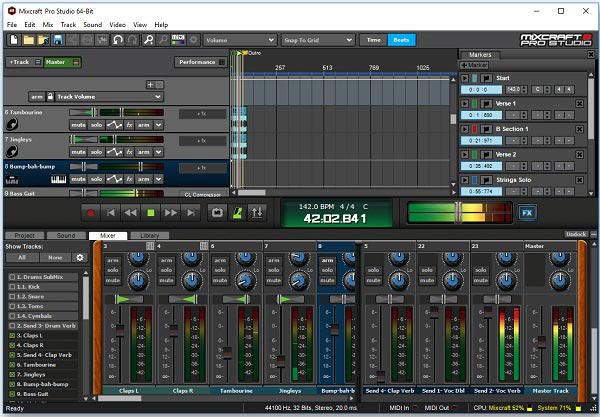Click the +Marker button
Image resolution: width=600 pixels, height=417 pixels.
click(x=474, y=65)
